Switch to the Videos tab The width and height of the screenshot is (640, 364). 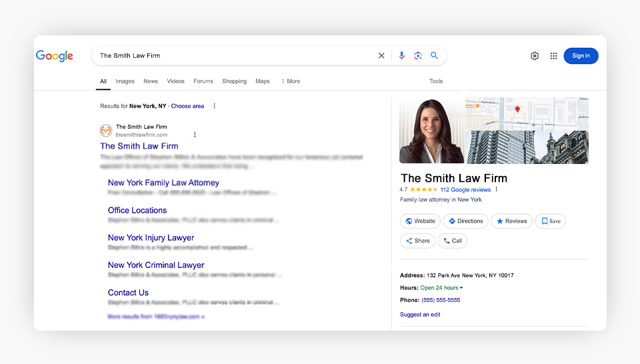(x=175, y=81)
